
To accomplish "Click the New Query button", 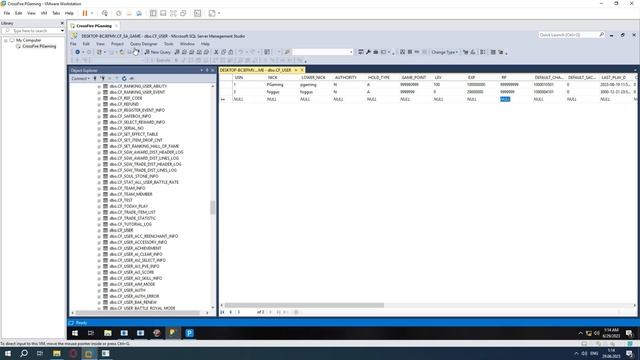I will click(x=158, y=52).
